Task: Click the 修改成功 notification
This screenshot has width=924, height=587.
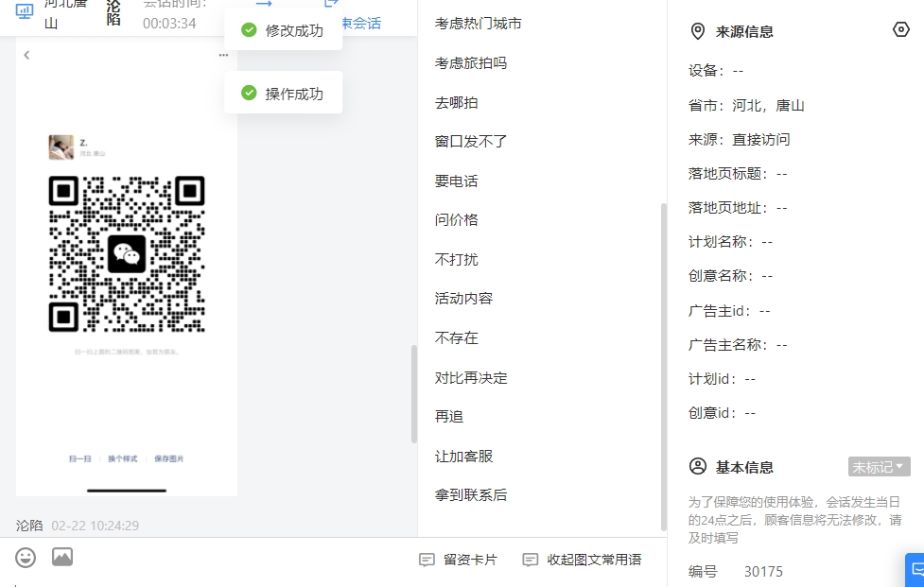Action: tap(284, 30)
